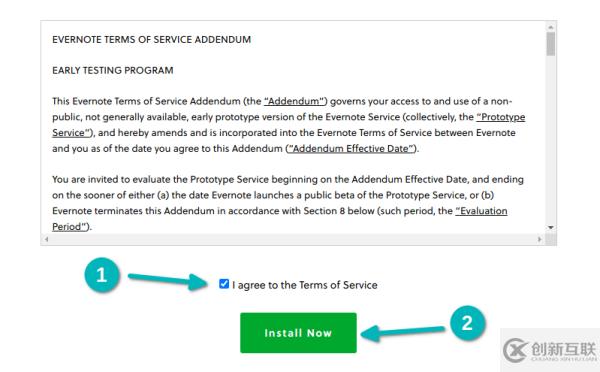The width and height of the screenshot is (600, 372).
Task: Click the underlined "Prototype Service" term
Action: point(501,117)
